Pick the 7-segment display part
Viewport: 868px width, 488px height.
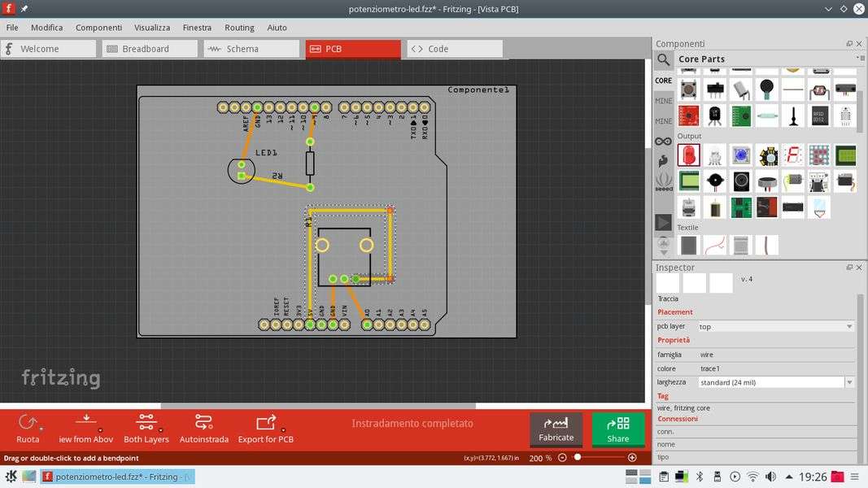[792, 155]
